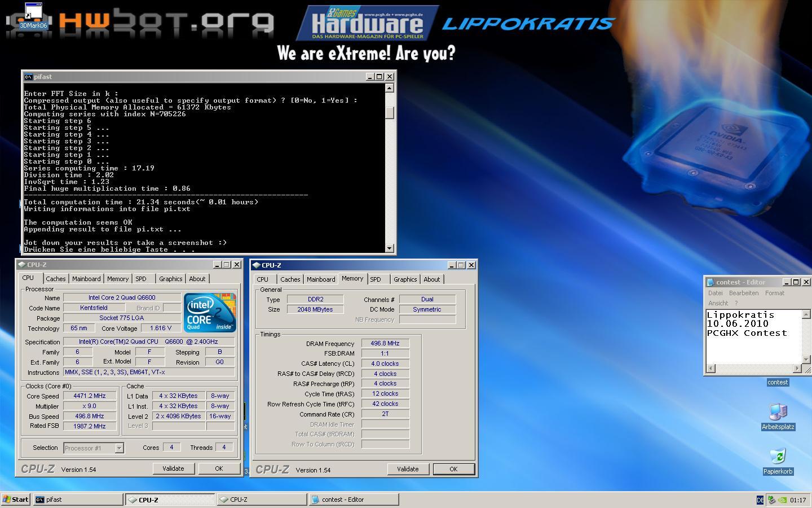Open the 3DMark06 desktop shortcut
Viewport: 812px width, 508px height.
pyautogui.click(x=33, y=15)
